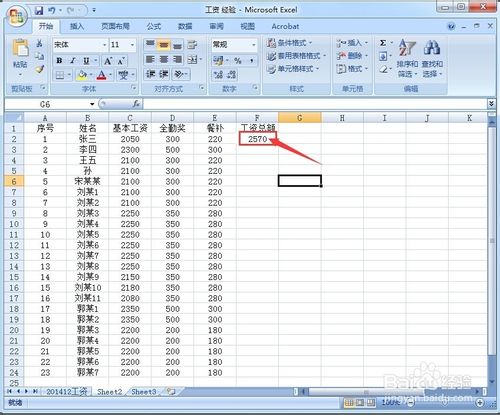The width and height of the screenshot is (500, 415).
Task: Toggle Bold formatting
Action: coord(59,61)
